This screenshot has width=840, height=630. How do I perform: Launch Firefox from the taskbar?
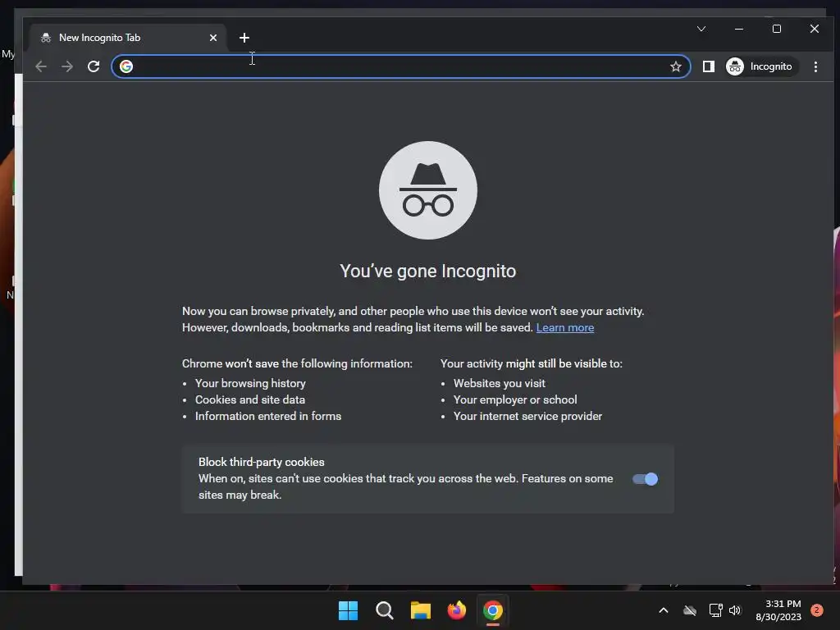456,610
